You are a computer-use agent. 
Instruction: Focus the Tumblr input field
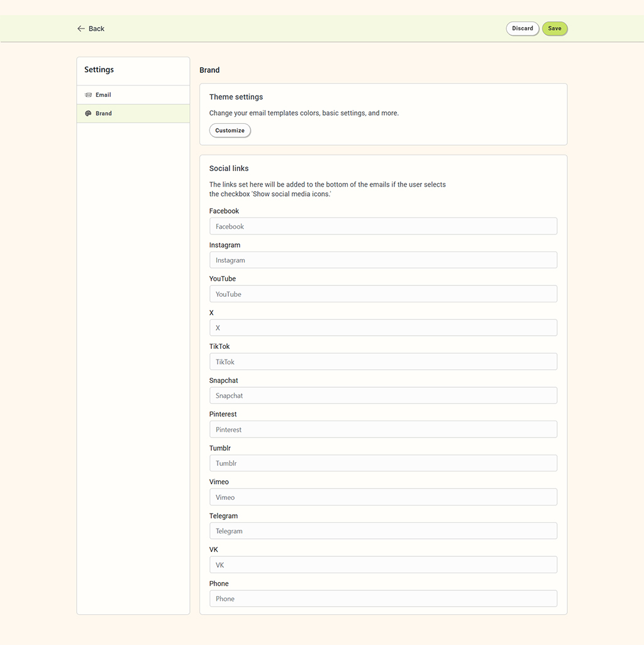(382, 463)
